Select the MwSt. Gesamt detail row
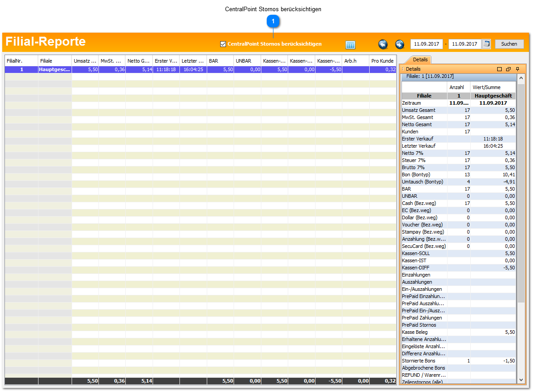 point(459,117)
